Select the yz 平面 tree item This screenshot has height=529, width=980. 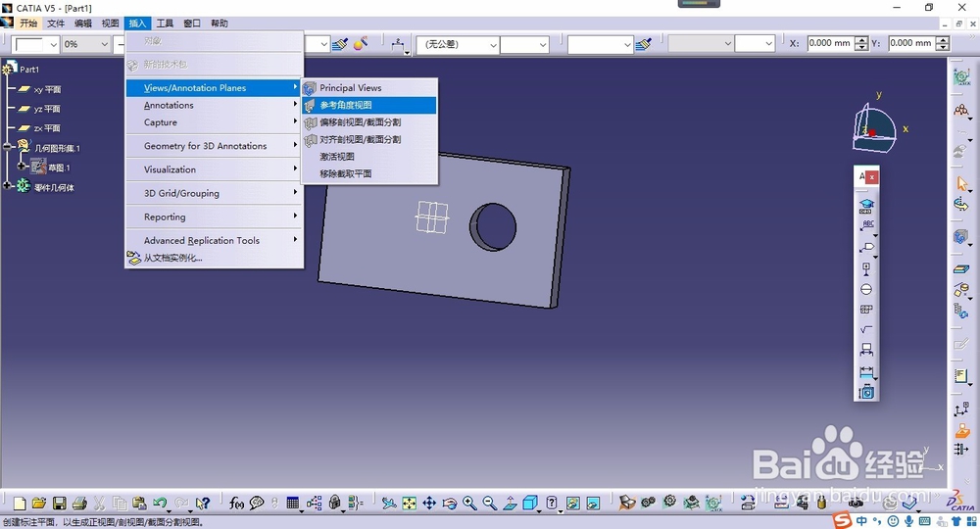(40, 109)
